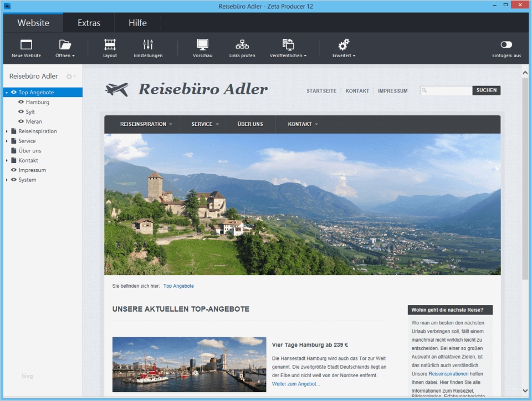Open the Veröffentlichen dropdown arrow

pyautogui.click(x=305, y=55)
